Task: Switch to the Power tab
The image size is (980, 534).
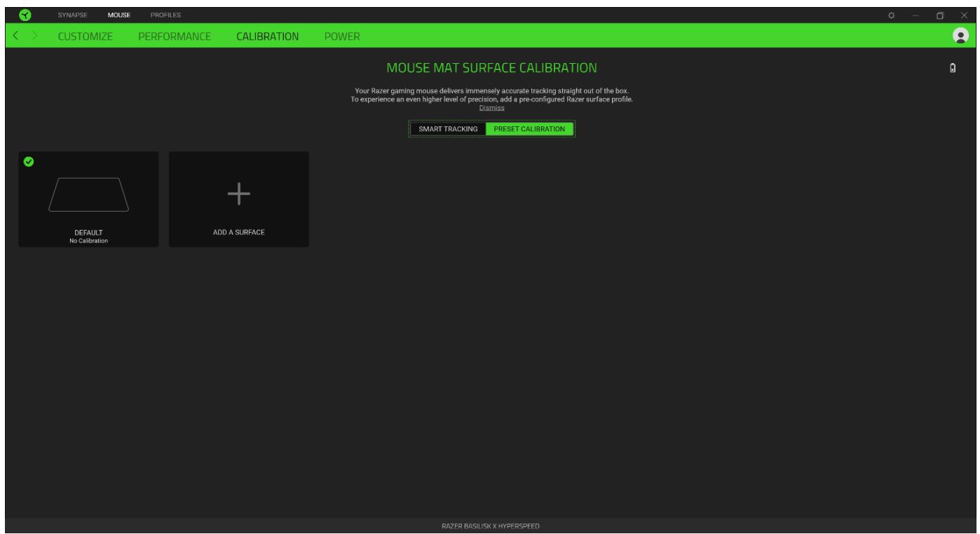Action: (x=342, y=36)
